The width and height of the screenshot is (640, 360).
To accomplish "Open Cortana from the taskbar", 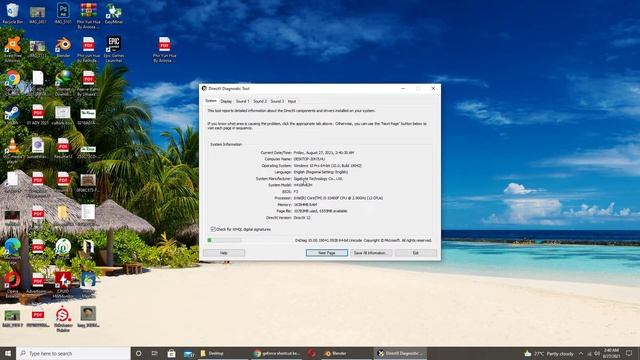I will [x=138, y=353].
